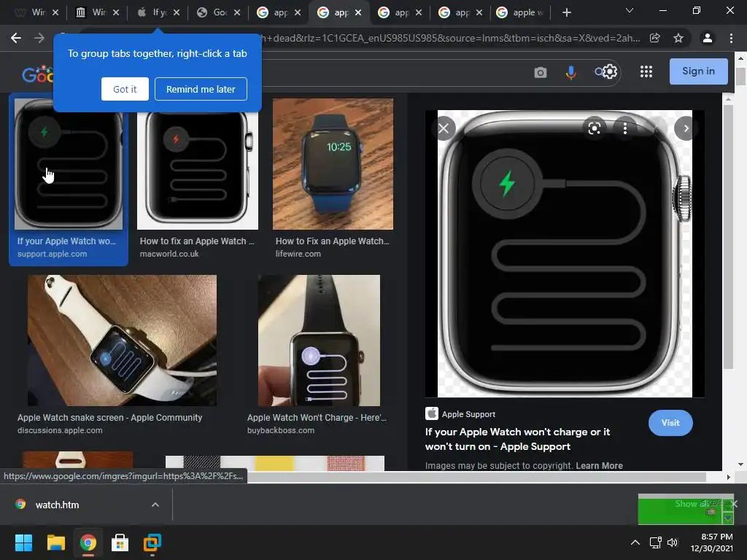Search by image camera icon
The width and height of the screenshot is (747, 560).
coord(541,72)
